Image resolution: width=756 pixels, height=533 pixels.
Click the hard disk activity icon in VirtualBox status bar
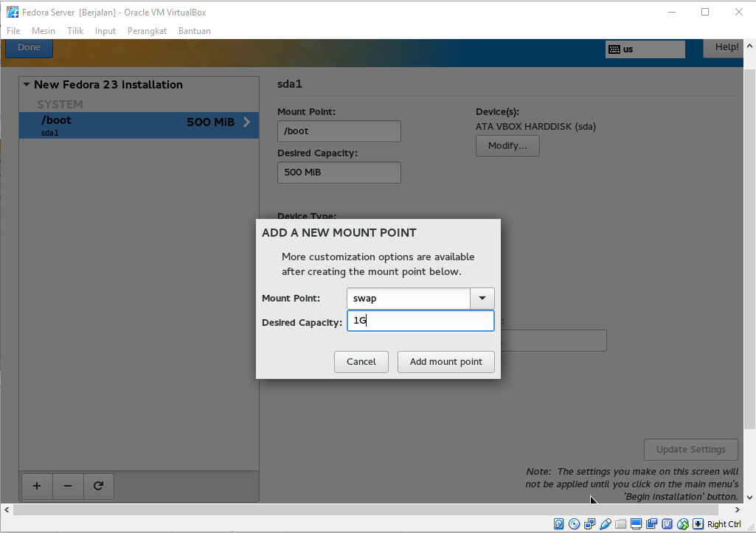tap(559, 524)
